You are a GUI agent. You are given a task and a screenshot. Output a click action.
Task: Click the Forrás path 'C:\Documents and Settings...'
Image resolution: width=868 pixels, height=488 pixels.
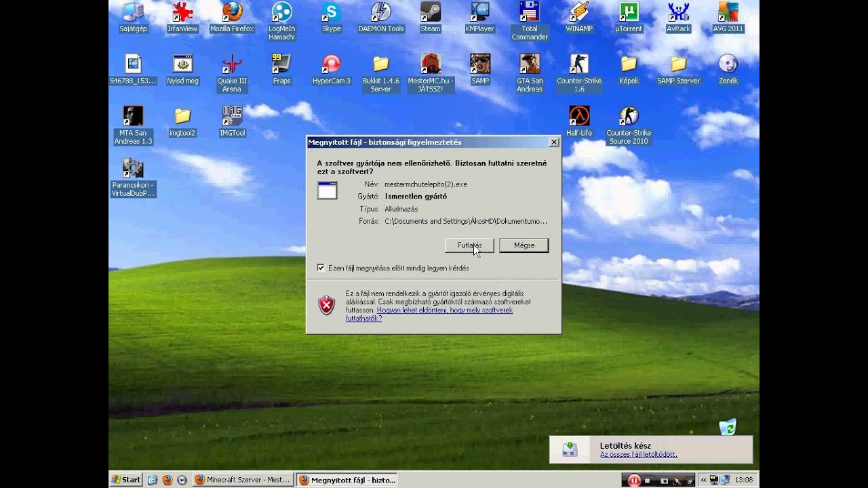coord(466,221)
